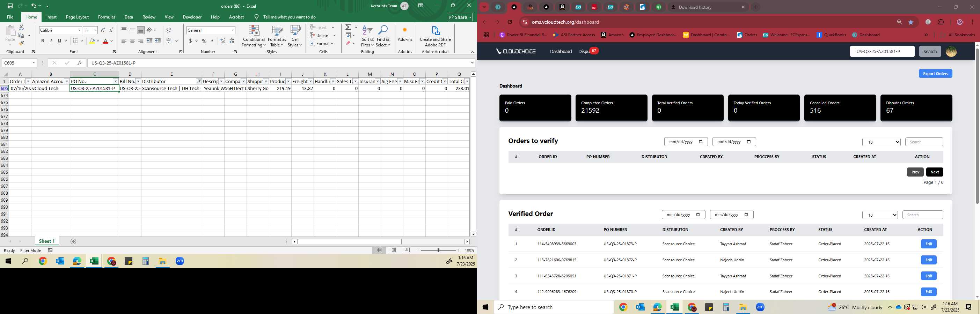The width and height of the screenshot is (980, 314).
Task: Apply Percent Style format
Action: 204,41
